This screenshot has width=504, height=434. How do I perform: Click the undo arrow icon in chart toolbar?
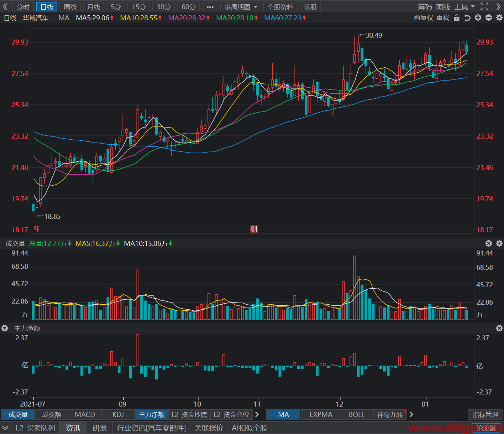467,18
